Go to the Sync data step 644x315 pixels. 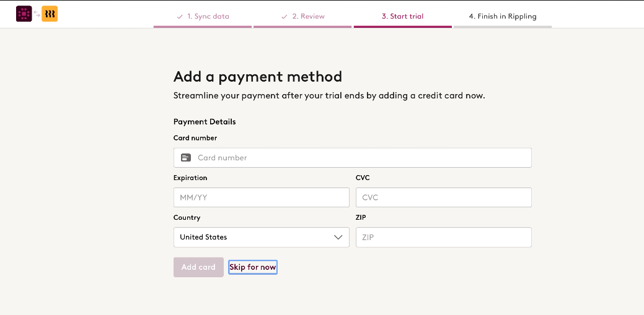(x=208, y=17)
